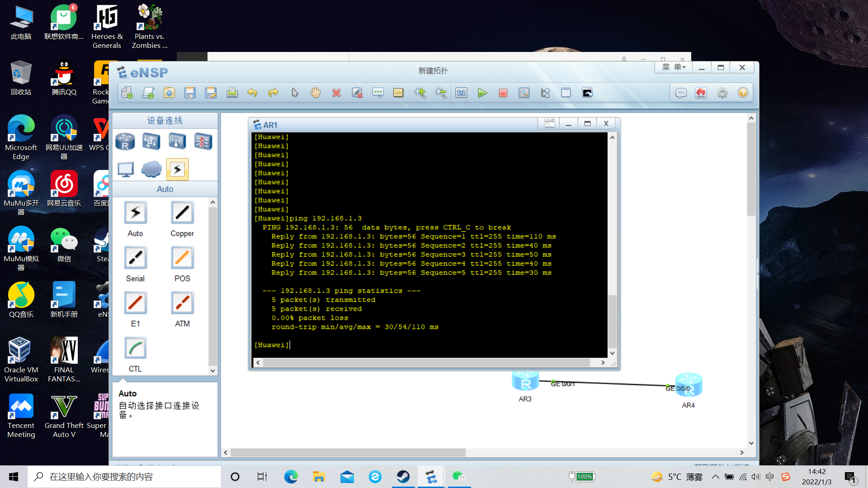Start devices with green play button

click(x=482, y=93)
